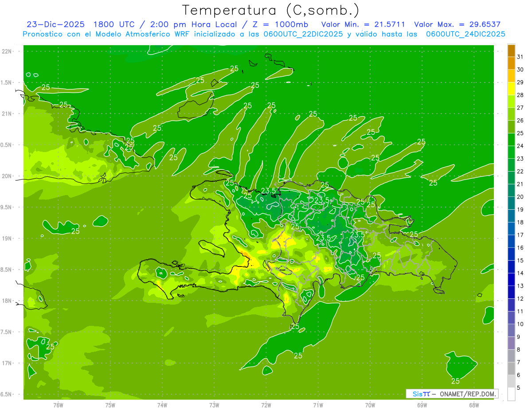Image resolution: width=532 pixels, height=411 pixels.
Task: Click the legend value '29'
Action: tap(520, 82)
